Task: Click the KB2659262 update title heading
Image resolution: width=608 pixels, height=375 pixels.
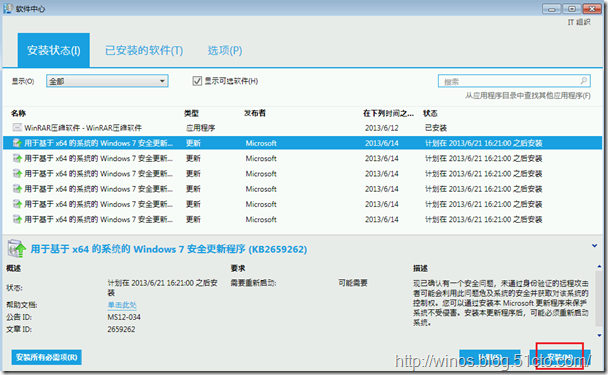Action: coord(169,249)
